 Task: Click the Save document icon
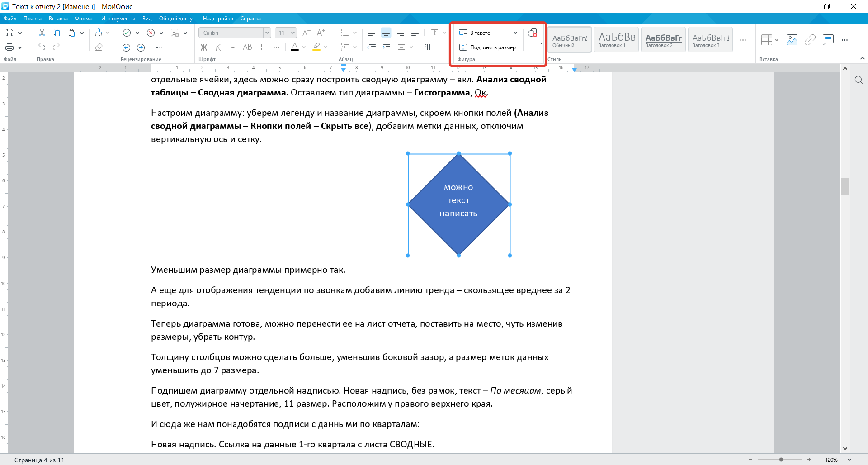tap(9, 33)
